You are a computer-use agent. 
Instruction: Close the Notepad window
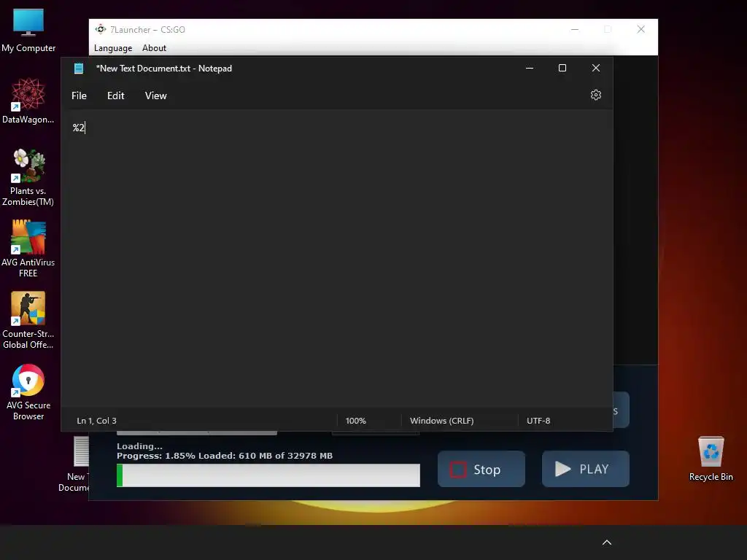point(596,68)
